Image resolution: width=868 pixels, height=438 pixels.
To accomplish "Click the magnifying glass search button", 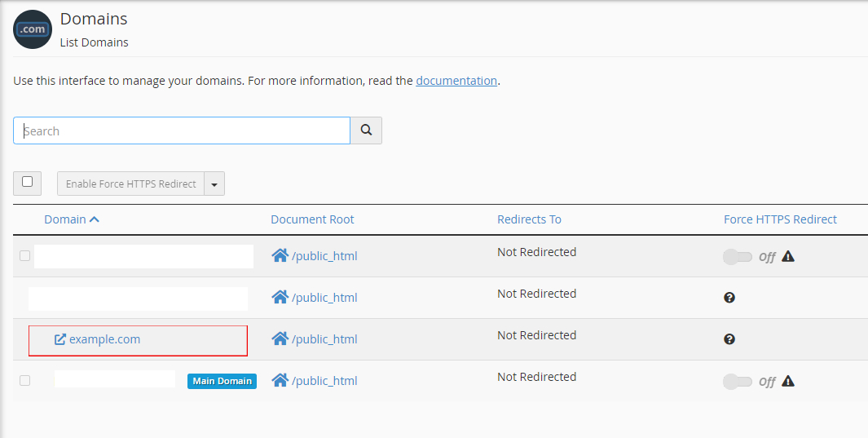I will coord(366,131).
